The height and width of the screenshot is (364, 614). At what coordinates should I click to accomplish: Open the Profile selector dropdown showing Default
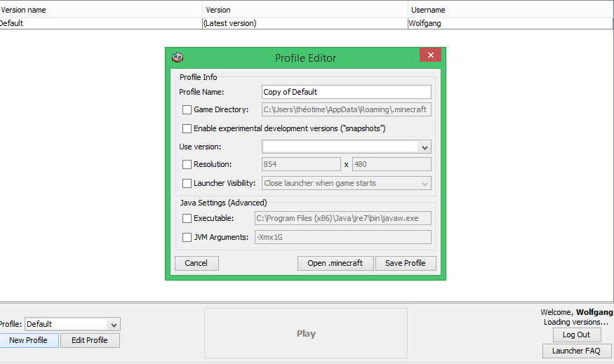72,324
